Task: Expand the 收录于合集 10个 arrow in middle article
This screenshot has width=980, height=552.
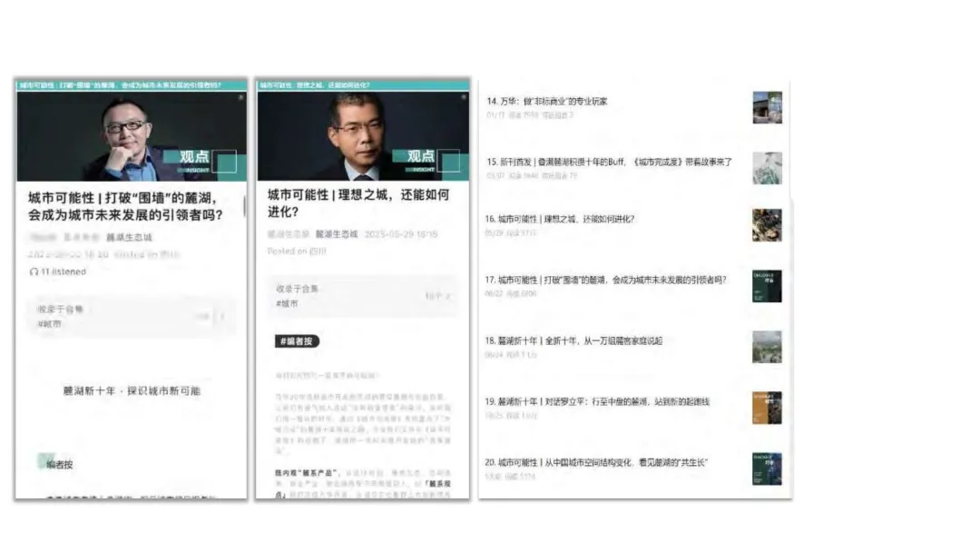Action: click(447, 296)
